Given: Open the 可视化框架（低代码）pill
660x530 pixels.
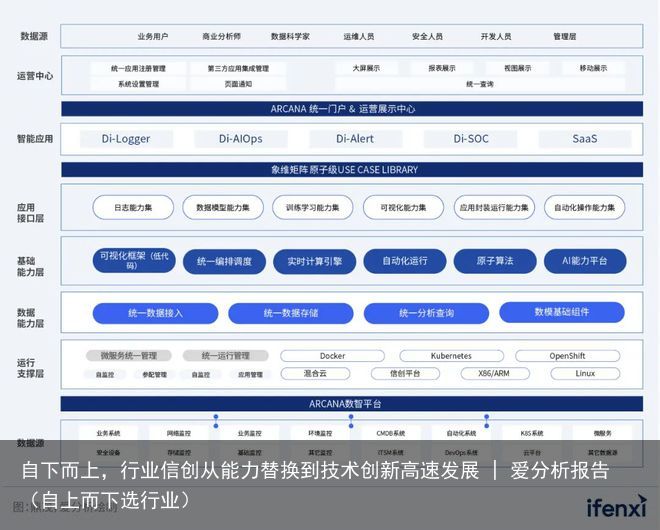Looking at the screenshot, I should tap(134, 261).
